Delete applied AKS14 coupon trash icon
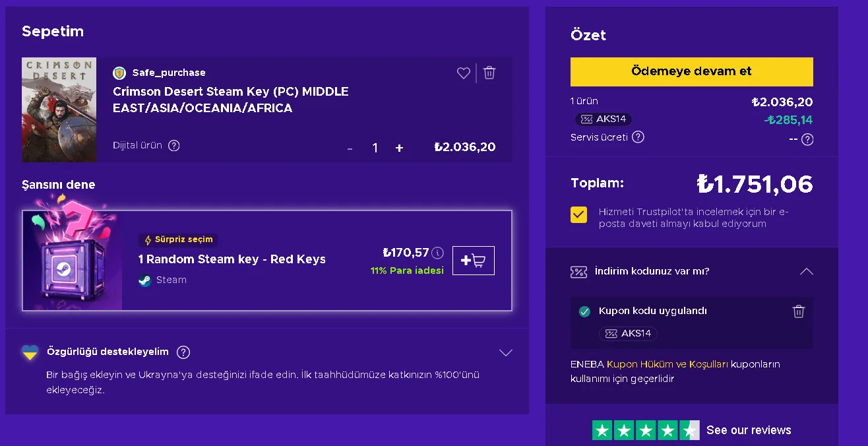868x446 pixels. pyautogui.click(x=799, y=311)
